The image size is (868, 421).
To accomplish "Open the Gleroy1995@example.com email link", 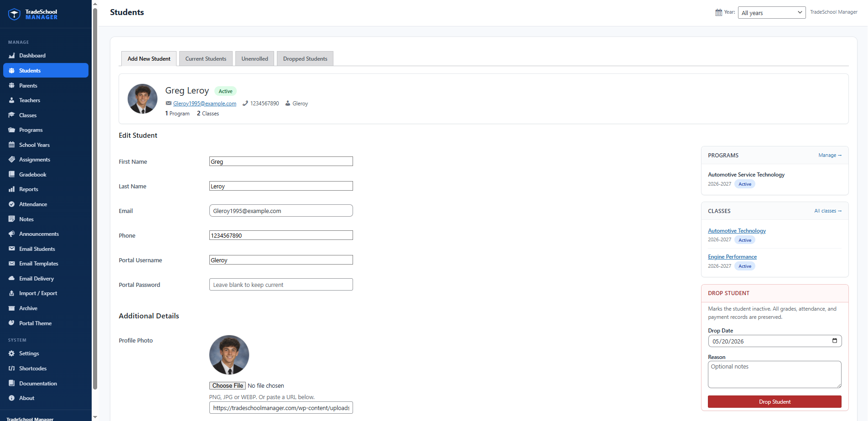I will tap(205, 104).
